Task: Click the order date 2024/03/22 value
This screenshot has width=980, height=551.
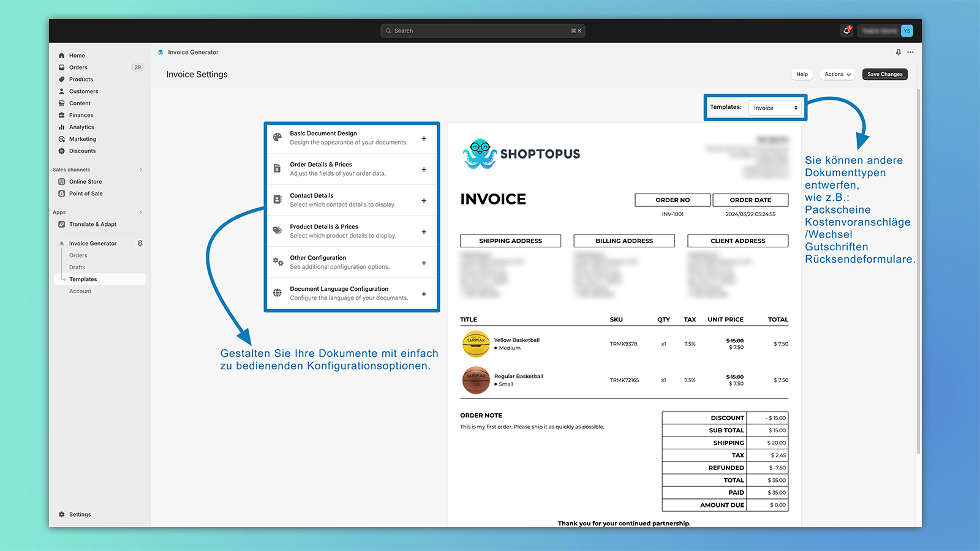Action: tap(750, 214)
